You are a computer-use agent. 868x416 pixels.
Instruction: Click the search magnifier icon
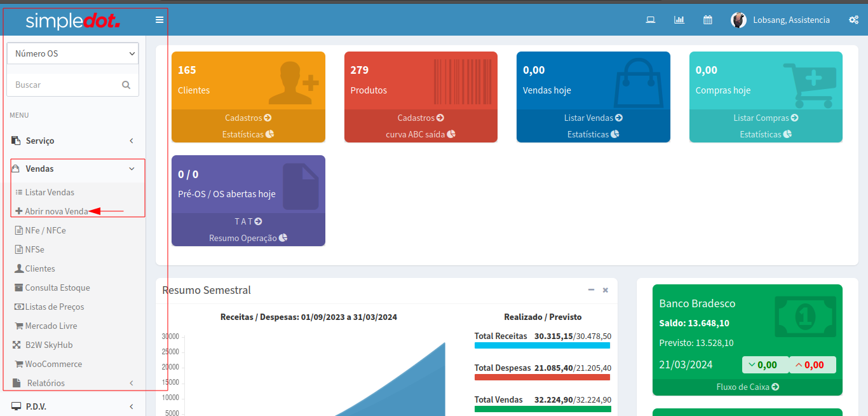coord(126,85)
